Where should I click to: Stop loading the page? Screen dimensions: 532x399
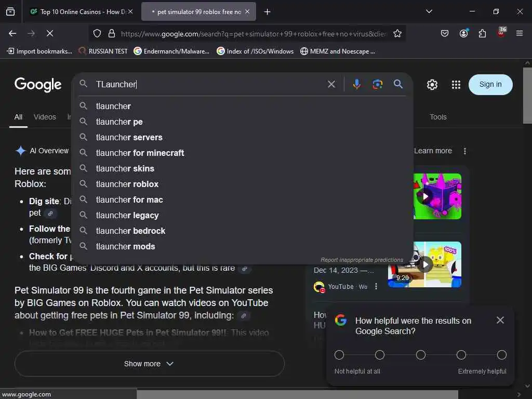point(50,33)
